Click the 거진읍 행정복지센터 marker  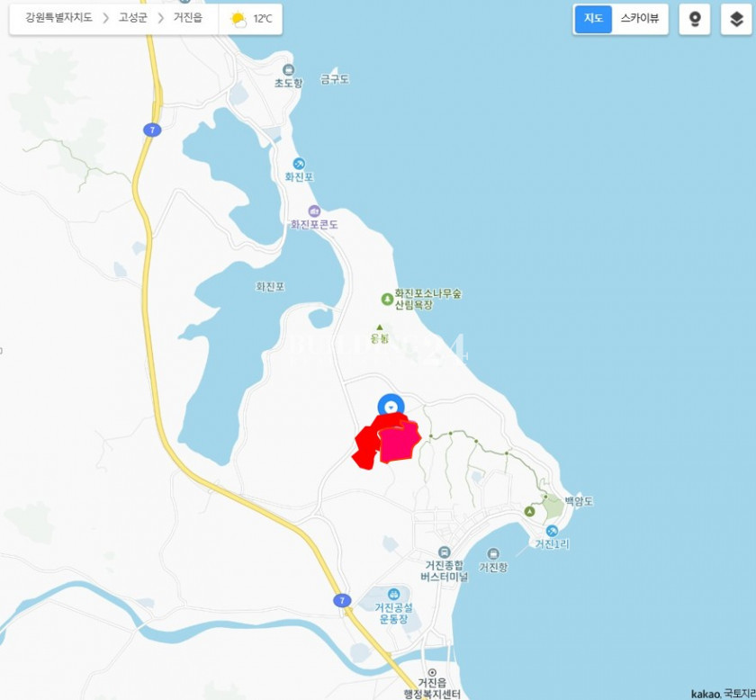pyautogui.click(x=432, y=673)
